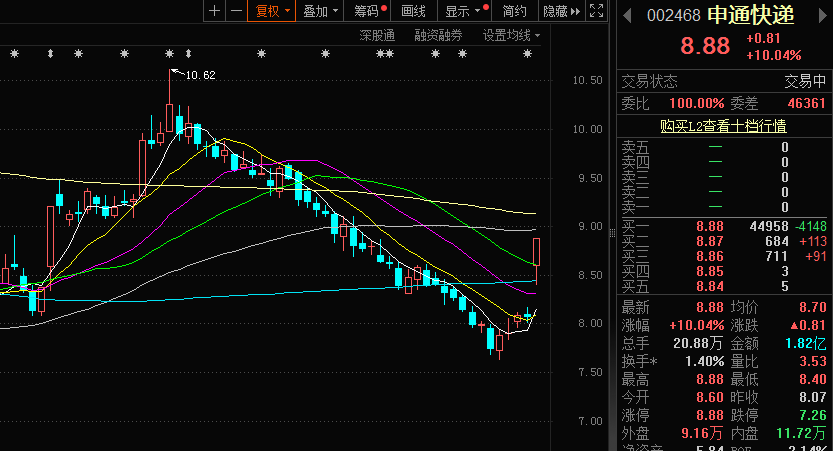The height and width of the screenshot is (451, 833).
Task: Click the panel splitter grip beside the chart
Action: coord(612,233)
